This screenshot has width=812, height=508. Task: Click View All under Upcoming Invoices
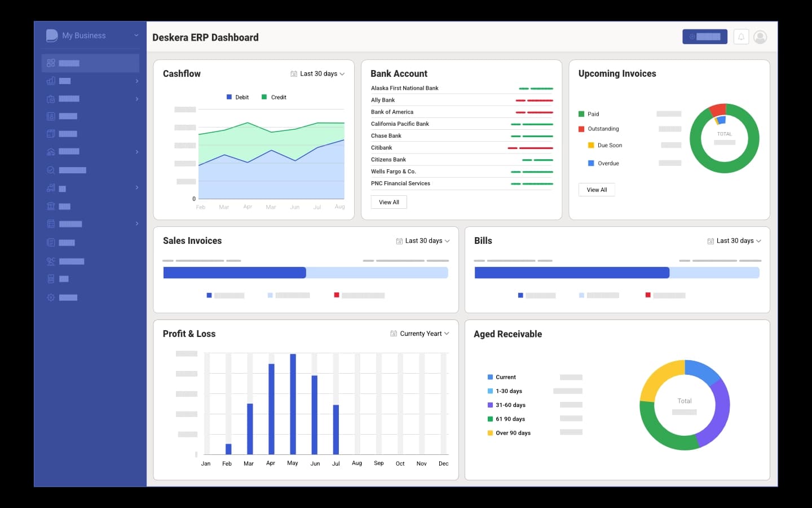(597, 190)
